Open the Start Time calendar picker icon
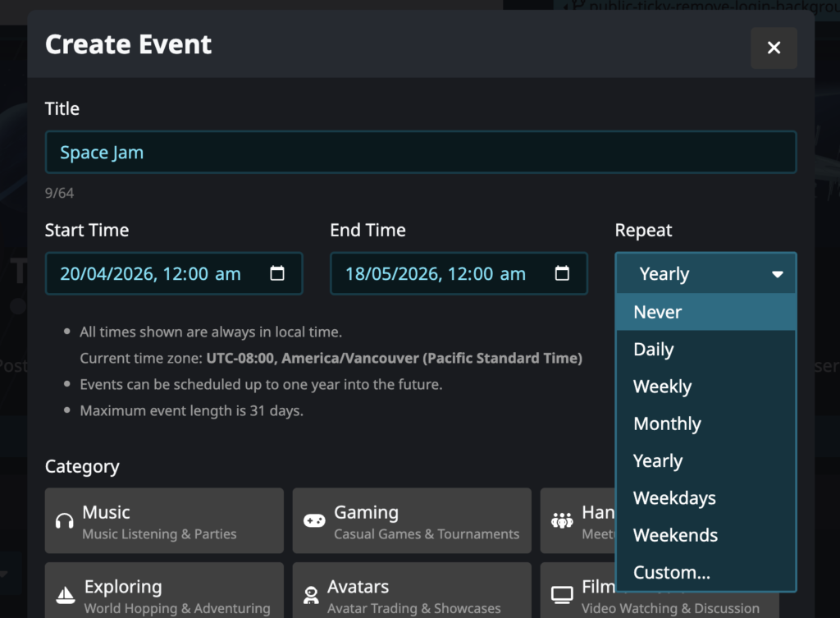The width and height of the screenshot is (840, 618). point(277,273)
